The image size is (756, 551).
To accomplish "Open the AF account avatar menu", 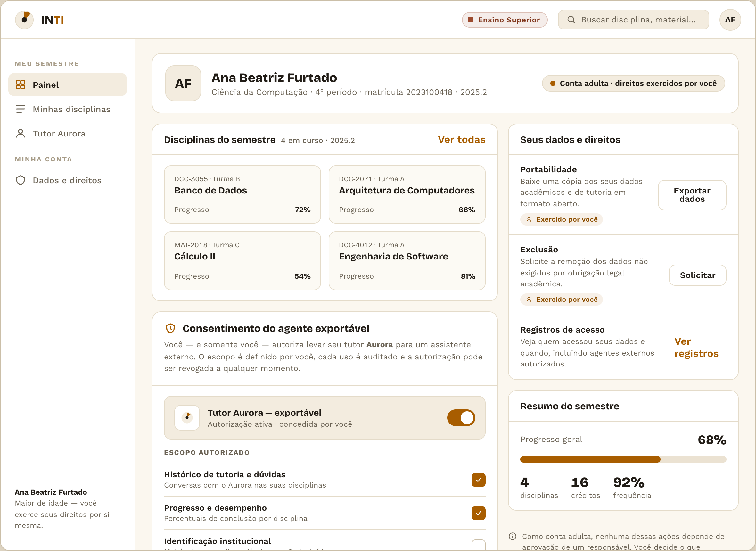I will (x=730, y=20).
